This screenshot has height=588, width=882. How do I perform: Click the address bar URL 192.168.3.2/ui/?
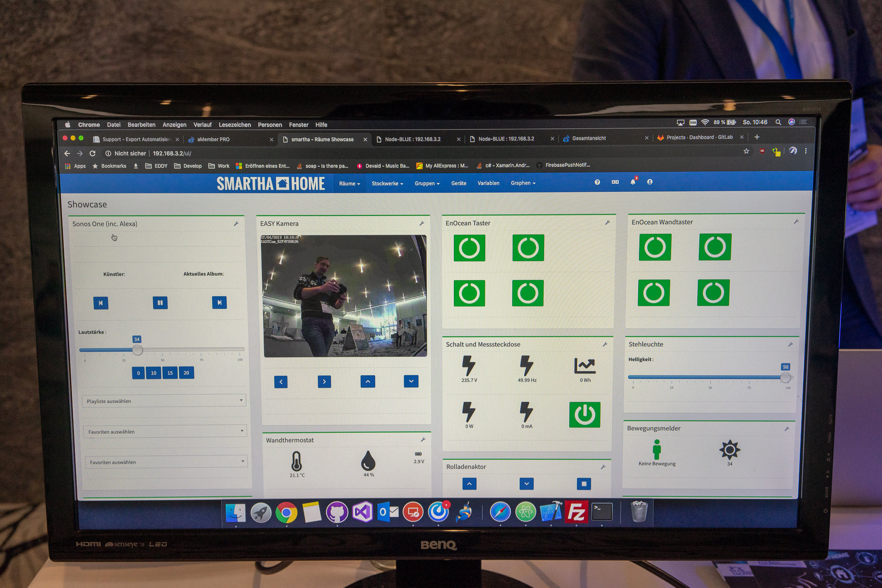(172, 153)
